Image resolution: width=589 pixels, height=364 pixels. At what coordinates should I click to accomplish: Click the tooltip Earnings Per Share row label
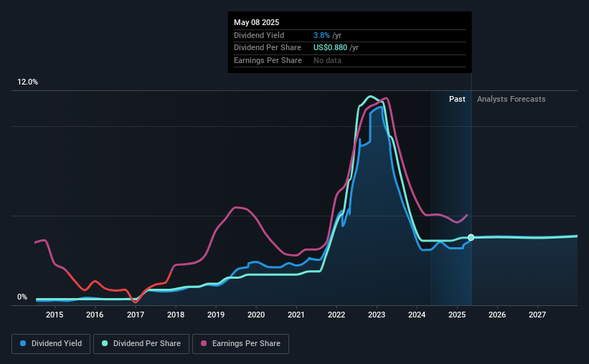tap(268, 60)
